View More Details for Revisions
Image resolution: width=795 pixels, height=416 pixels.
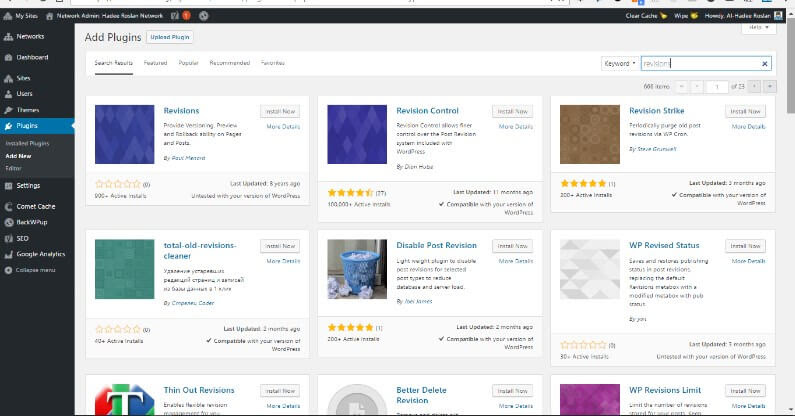point(283,127)
